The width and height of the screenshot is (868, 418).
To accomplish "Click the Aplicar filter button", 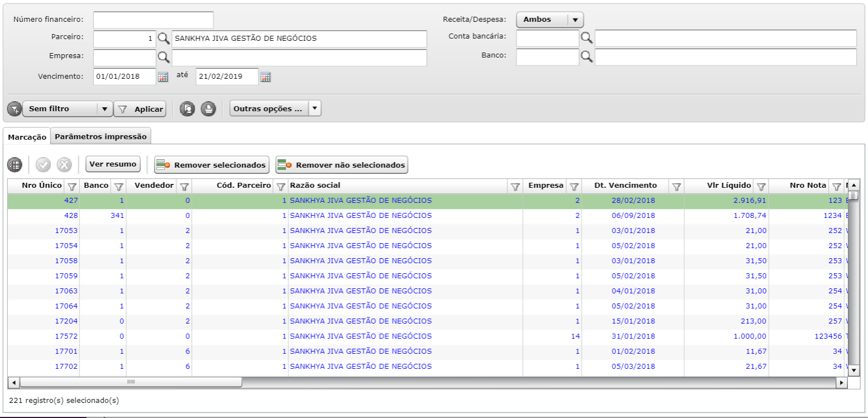I will click(140, 109).
